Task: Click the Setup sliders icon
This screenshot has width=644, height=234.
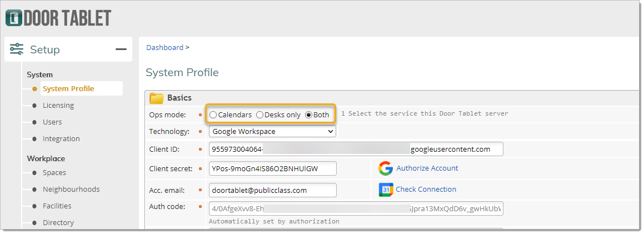Action: coord(17,49)
